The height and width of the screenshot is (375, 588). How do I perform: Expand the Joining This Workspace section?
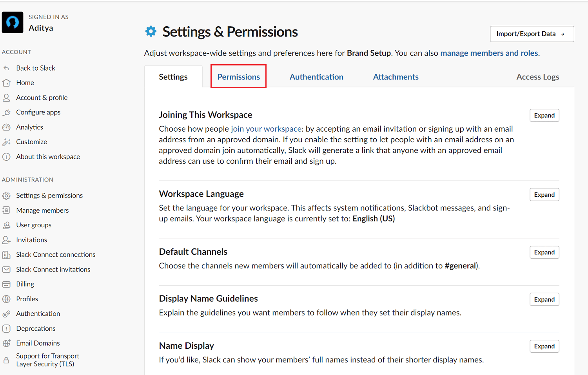coord(544,115)
